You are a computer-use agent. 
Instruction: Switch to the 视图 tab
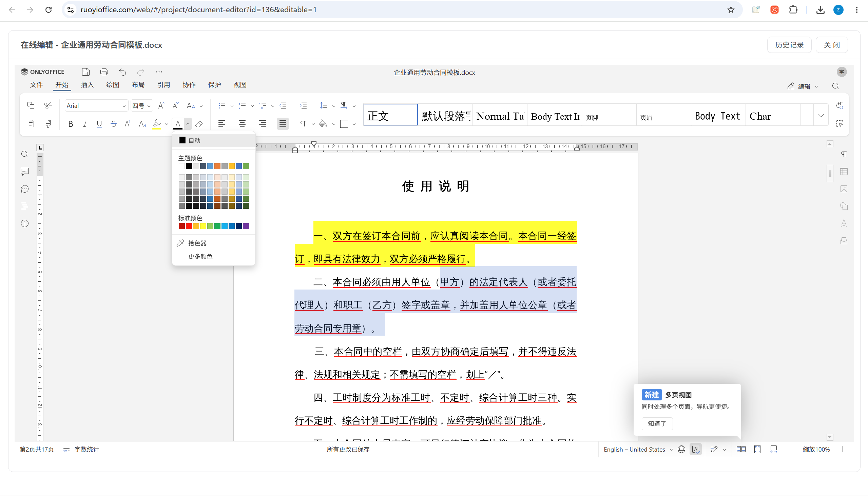click(x=240, y=85)
